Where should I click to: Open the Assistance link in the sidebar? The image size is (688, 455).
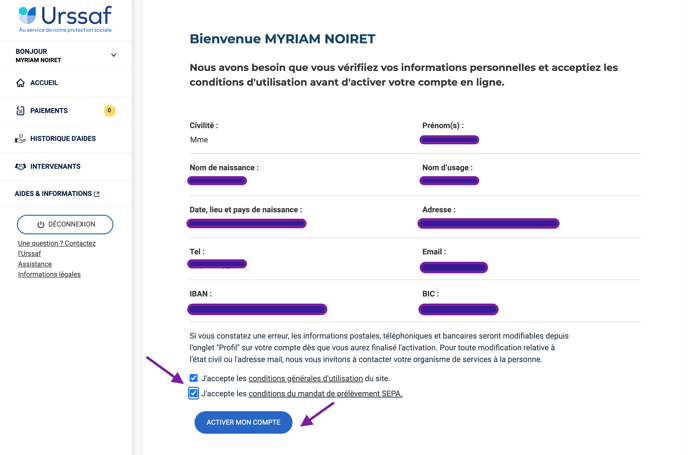coord(35,264)
